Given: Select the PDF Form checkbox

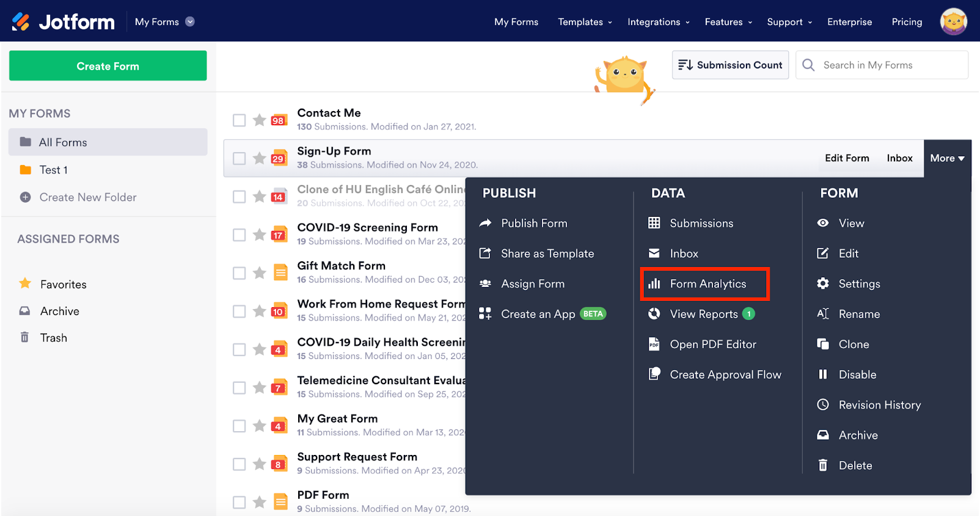Looking at the screenshot, I should click(240, 503).
